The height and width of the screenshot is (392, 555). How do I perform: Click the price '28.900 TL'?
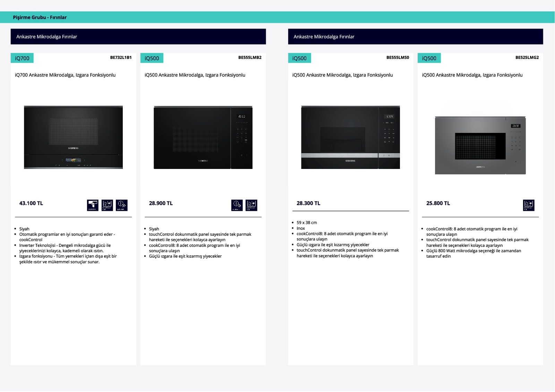[x=161, y=203]
